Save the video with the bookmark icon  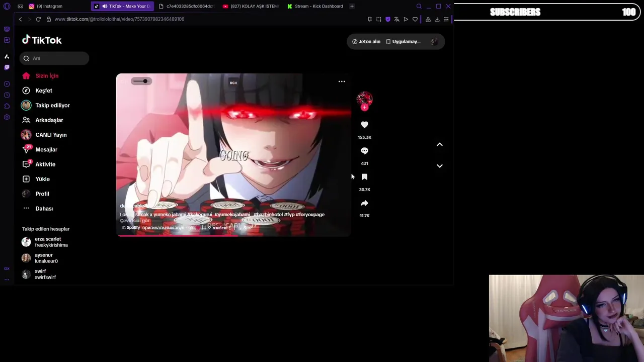(x=364, y=177)
